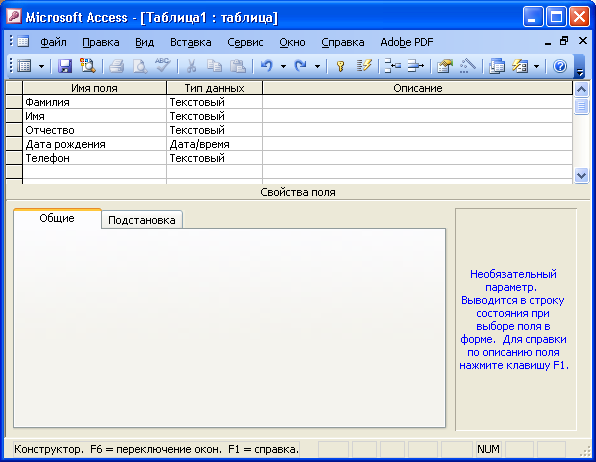Set the Primary Key with key icon
This screenshot has height=462, width=596.
[x=341, y=66]
